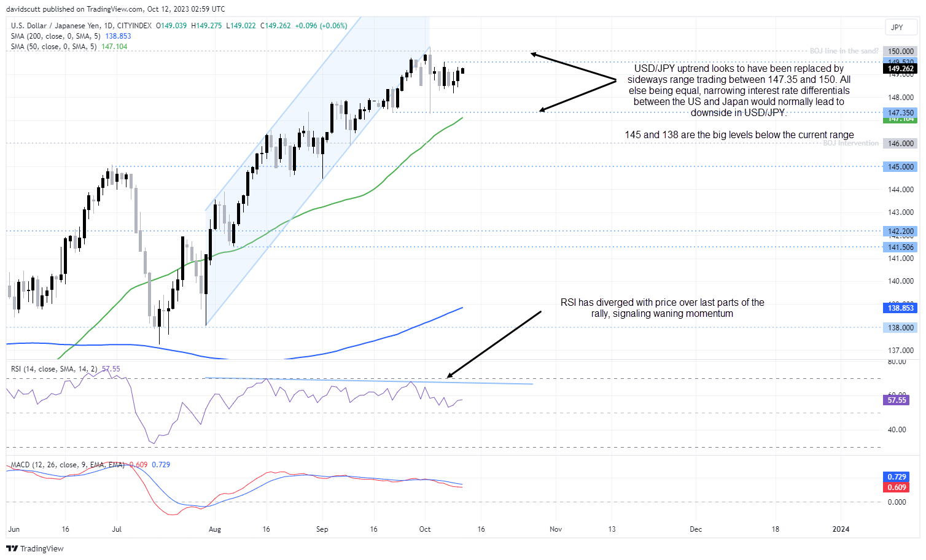Click the 'Aug' date label on time axis
The height and width of the screenshot is (560, 926).
coord(214,529)
